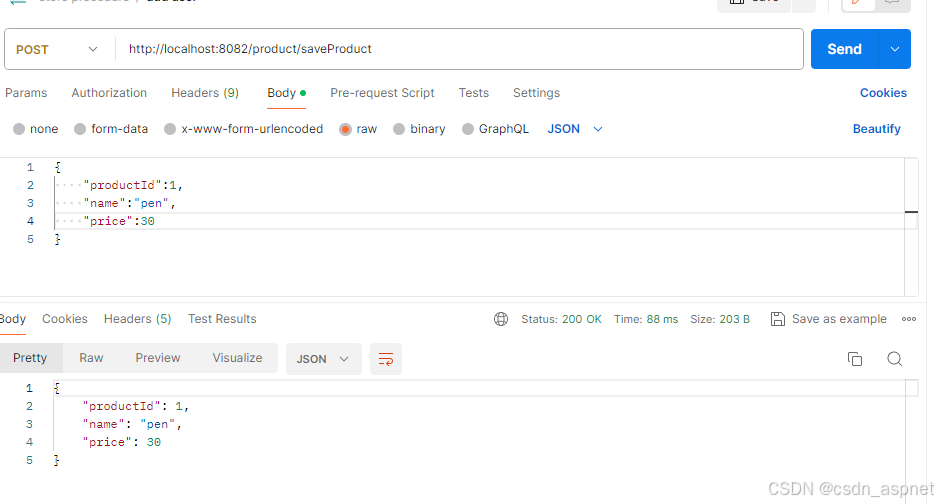The width and height of the screenshot is (938, 504).
Task: Click the "name":"pen" line in request editor
Action: (129, 203)
